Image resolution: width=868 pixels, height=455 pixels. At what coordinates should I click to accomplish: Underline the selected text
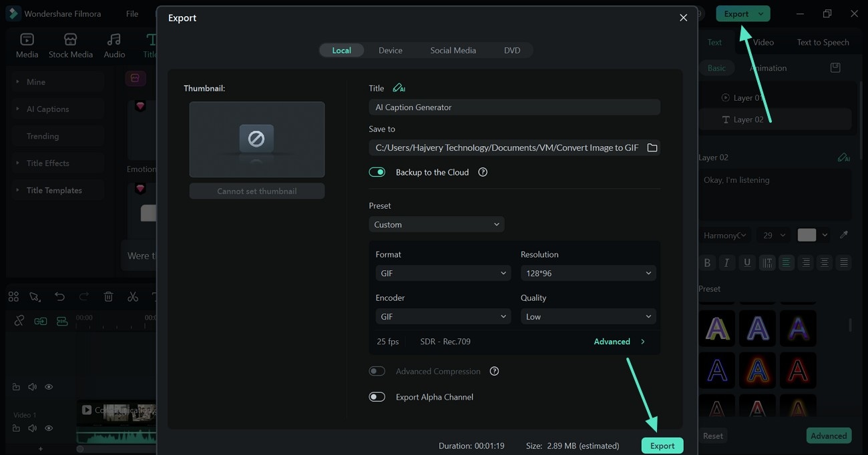[x=747, y=263]
